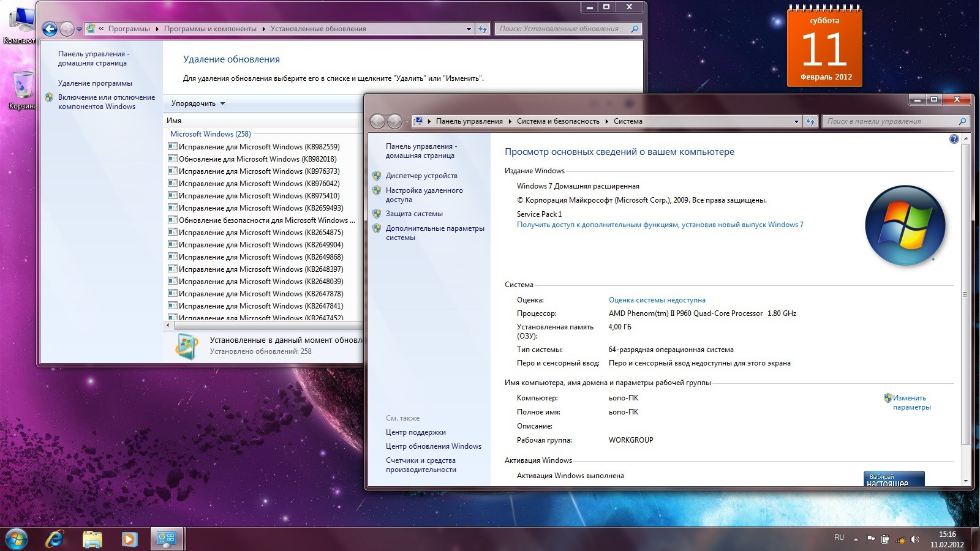980x551 pixels.
Task: Select 'Программы и компоненты' breadcrumb
Action: (210, 29)
